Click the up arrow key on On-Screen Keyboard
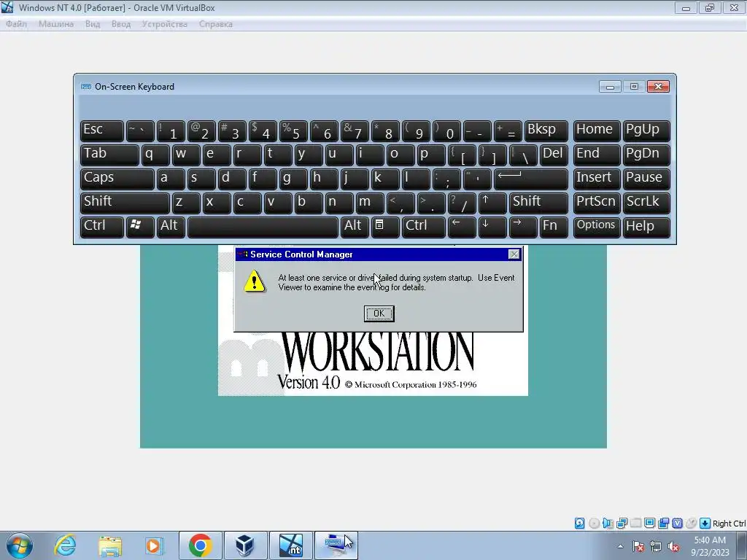747x560 pixels. (x=492, y=203)
